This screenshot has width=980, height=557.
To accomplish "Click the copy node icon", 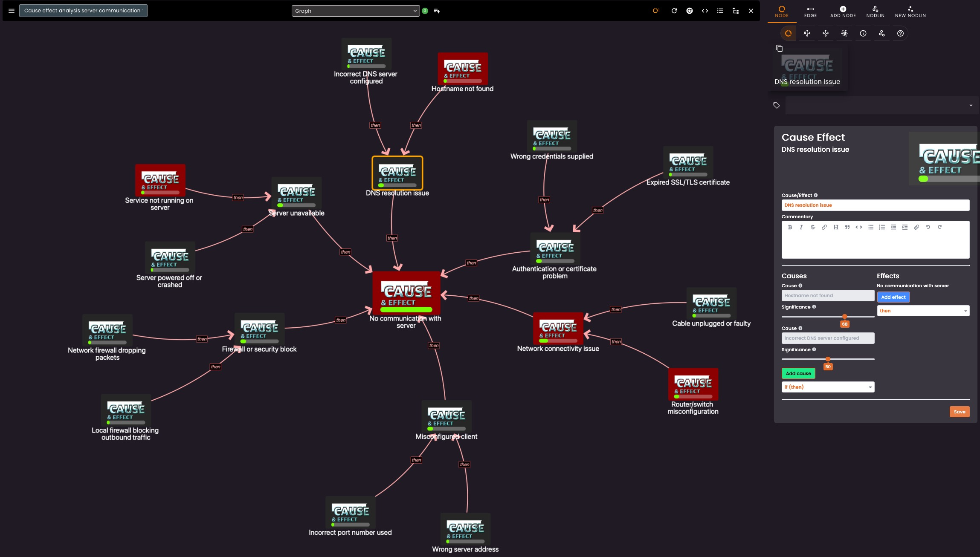I will (780, 49).
